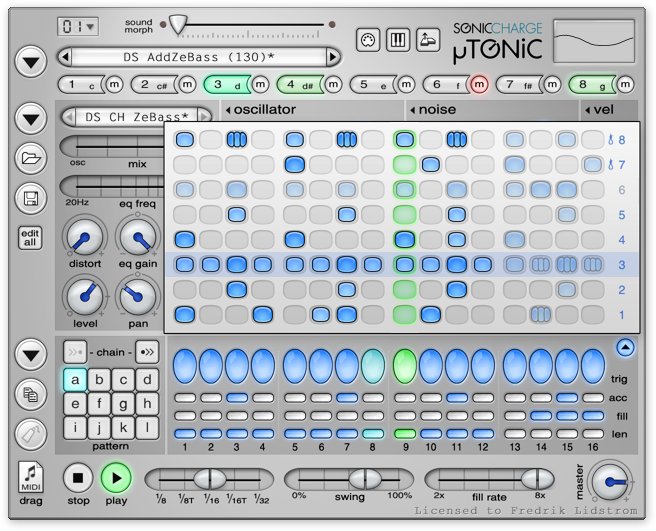Save drum patch with floppy disk icon
Screen dimensions: 656x531
coord(31,198)
